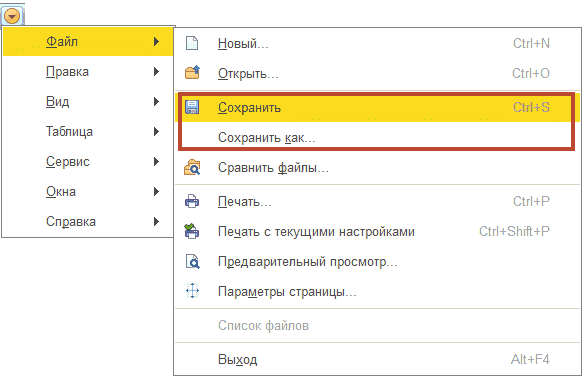Viewport: 582px width, 376px height.
Task: Expand the Правка submenu arrow
Action: click(x=157, y=71)
